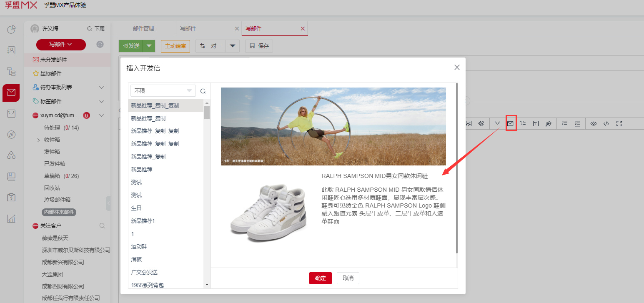Click the refresh icon beside template filter
The height and width of the screenshot is (303, 644).
click(x=203, y=91)
